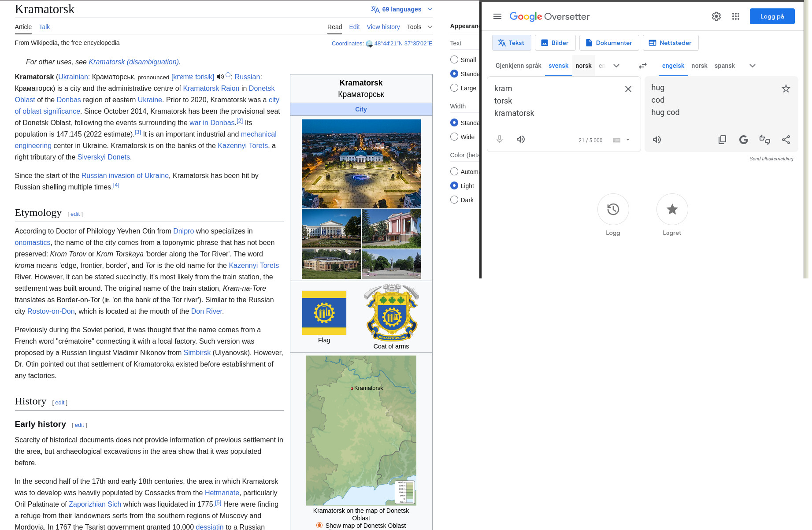Expand the 69 languages dropdown
This screenshot has height=530, width=812.
pyautogui.click(x=401, y=9)
